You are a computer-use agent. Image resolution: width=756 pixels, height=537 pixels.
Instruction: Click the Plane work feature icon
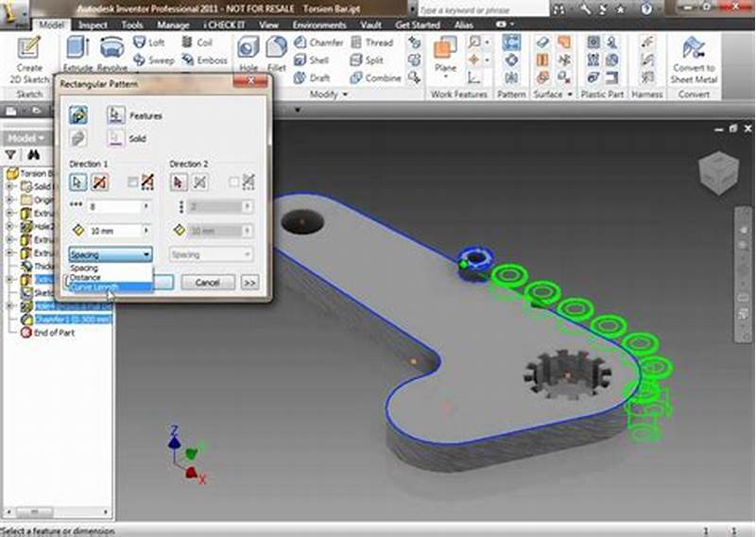(x=445, y=48)
